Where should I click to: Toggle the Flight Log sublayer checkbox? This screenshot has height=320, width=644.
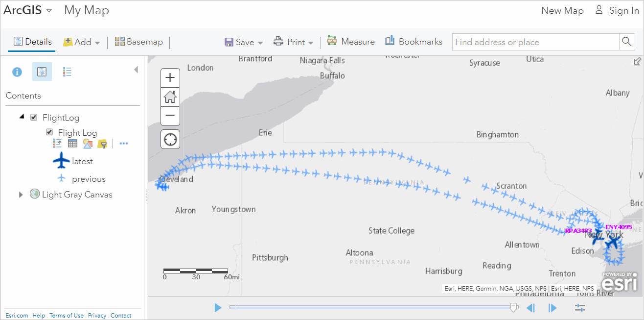click(x=49, y=132)
